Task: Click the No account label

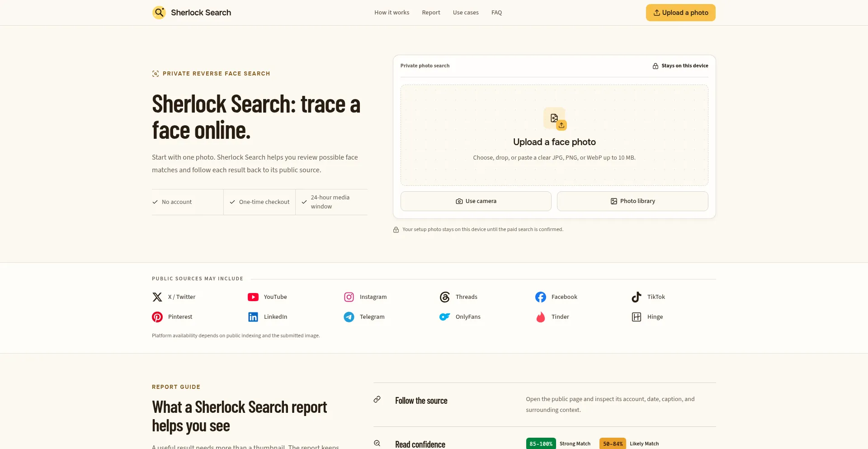Action: [177, 202]
